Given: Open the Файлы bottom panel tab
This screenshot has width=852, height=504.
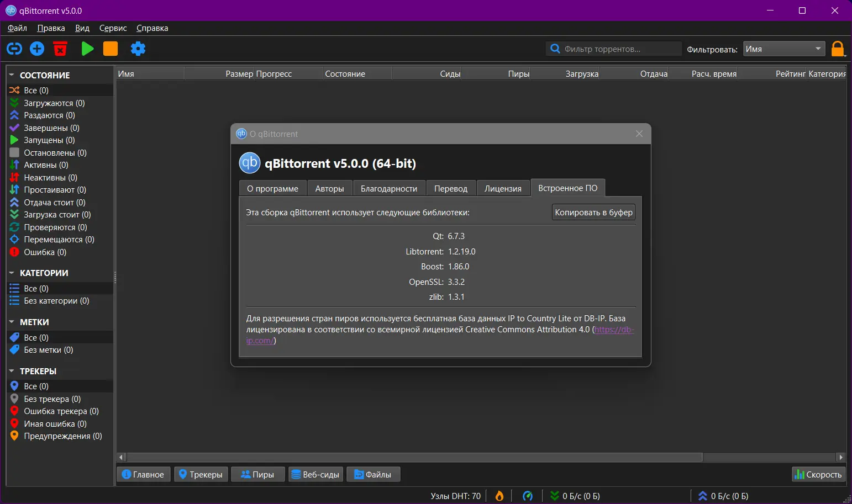Looking at the screenshot, I should pyautogui.click(x=374, y=474).
